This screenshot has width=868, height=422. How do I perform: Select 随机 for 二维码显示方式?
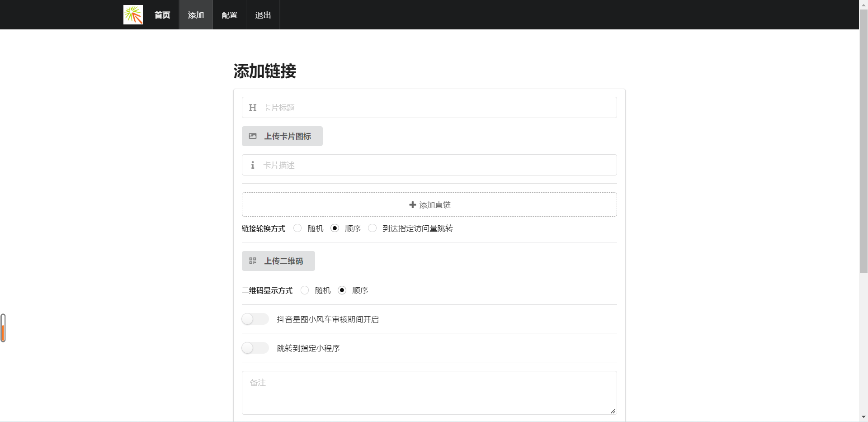[x=305, y=290]
